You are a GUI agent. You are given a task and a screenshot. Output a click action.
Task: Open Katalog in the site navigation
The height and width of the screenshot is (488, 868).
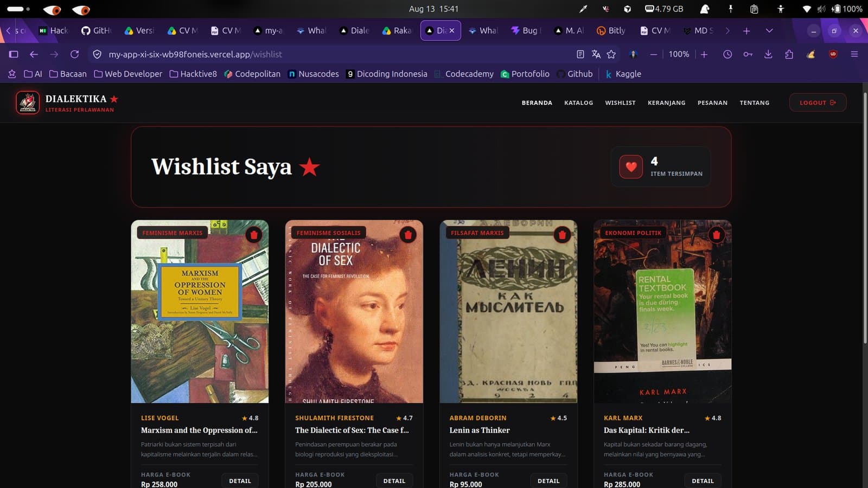click(x=578, y=102)
